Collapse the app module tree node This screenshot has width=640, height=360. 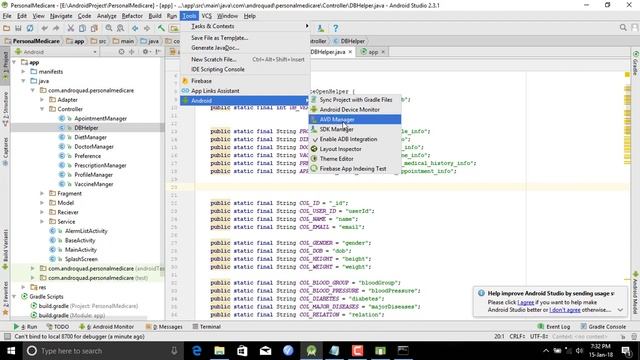(x=15, y=62)
